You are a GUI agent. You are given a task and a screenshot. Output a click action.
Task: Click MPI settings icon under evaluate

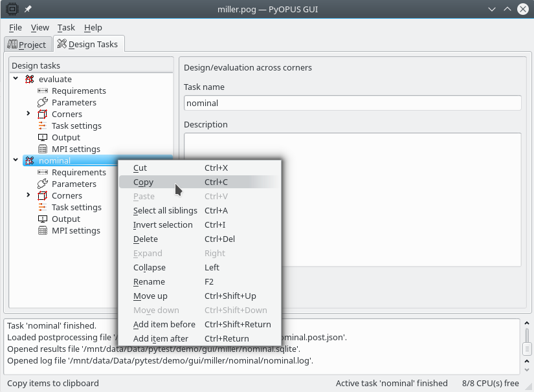pyautogui.click(x=43, y=149)
